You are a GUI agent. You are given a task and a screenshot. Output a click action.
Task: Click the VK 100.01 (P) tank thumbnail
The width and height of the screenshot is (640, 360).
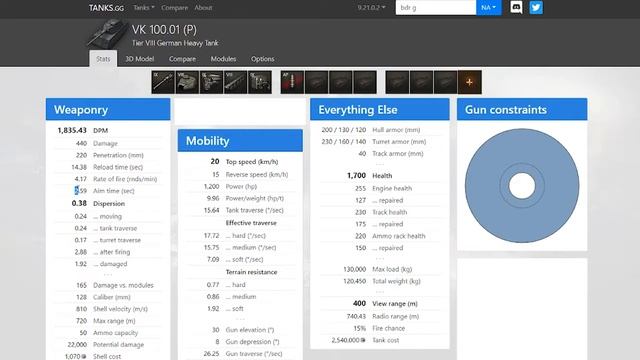[x=107, y=34]
